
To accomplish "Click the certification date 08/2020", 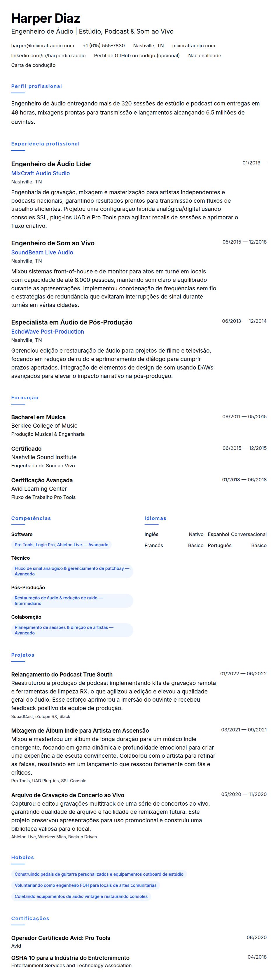I will pyautogui.click(x=257, y=937).
